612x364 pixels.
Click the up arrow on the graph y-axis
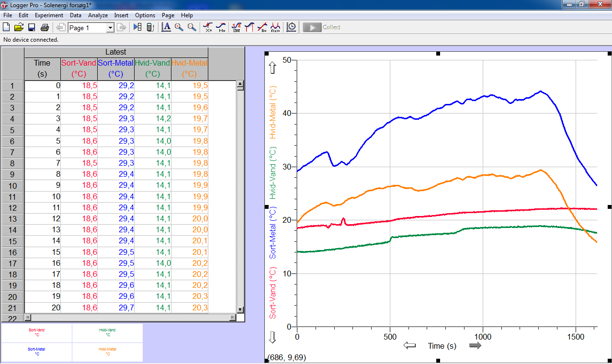[x=273, y=68]
